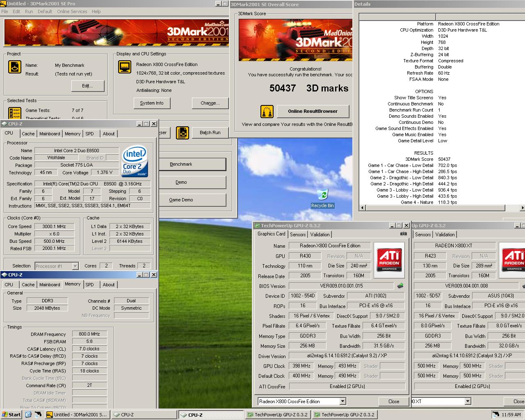525x420 pixels.
Task: Click the Online ResultBrowser button
Action: click(313, 111)
